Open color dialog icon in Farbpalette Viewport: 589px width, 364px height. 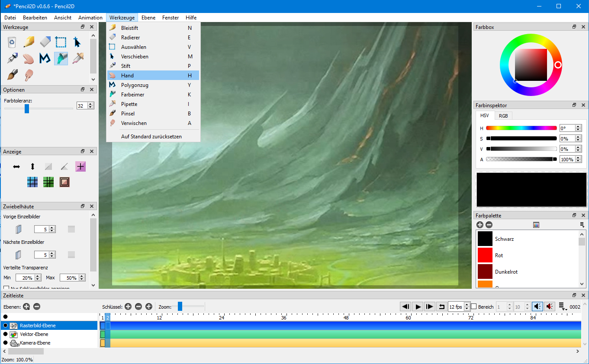coord(536,225)
